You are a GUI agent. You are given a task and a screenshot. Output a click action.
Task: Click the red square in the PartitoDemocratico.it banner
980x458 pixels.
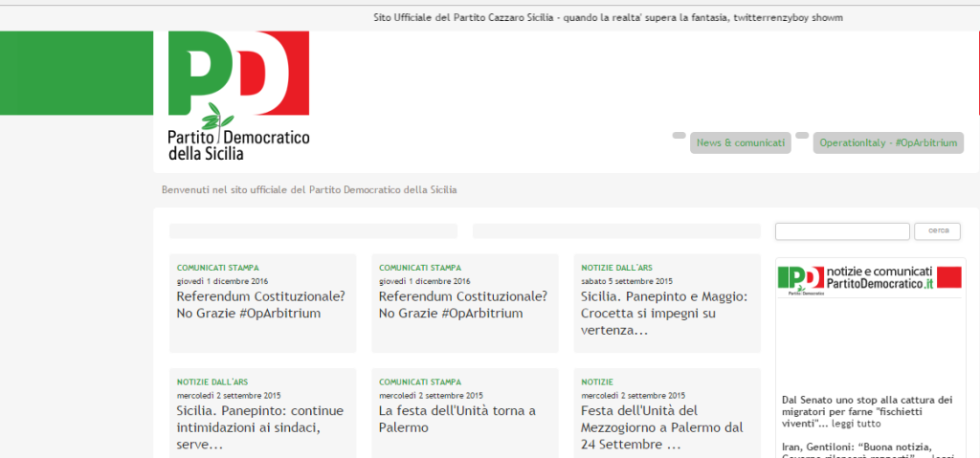point(948,278)
